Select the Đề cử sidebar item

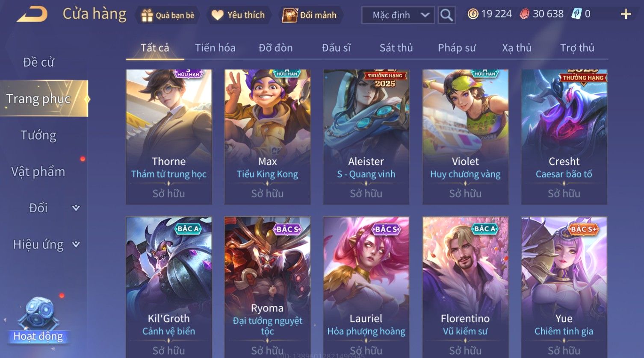click(x=38, y=62)
